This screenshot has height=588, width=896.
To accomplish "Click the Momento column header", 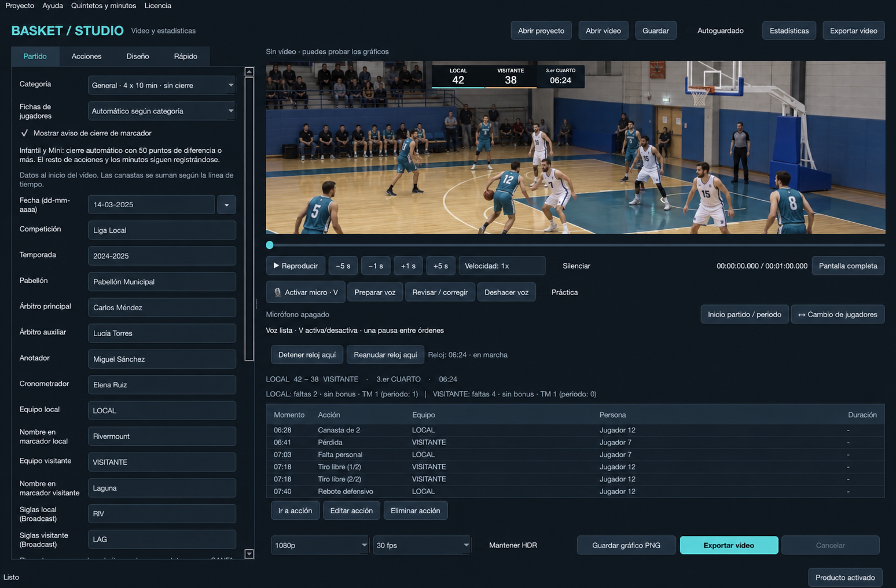I will [x=289, y=415].
